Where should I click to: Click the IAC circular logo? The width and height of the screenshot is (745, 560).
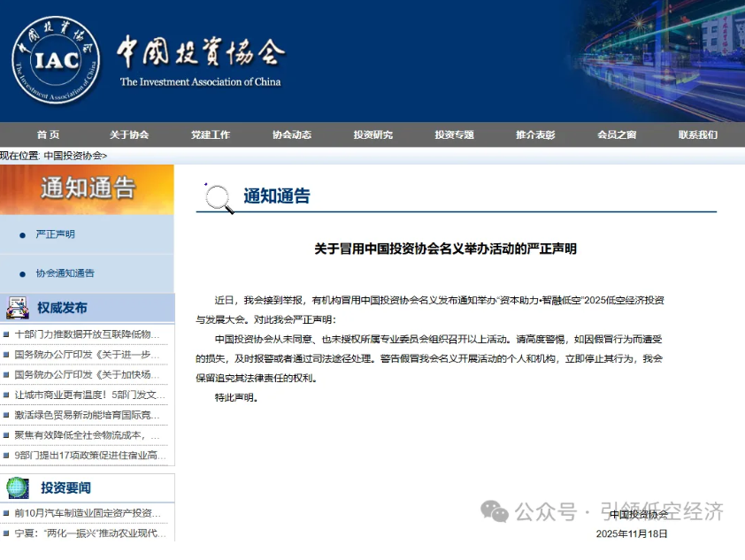(x=56, y=60)
